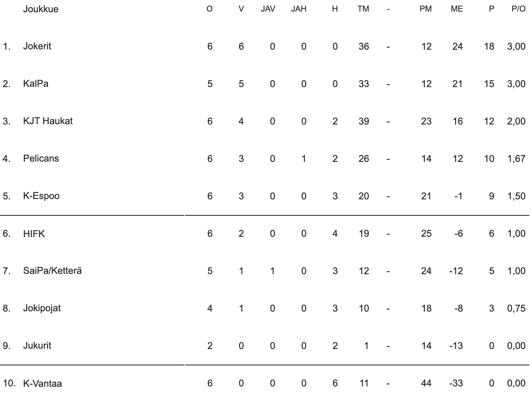Screen dimensions: 532x398
Task: Click KJT Haukat's goals scored value 39
Action: tap(364, 121)
